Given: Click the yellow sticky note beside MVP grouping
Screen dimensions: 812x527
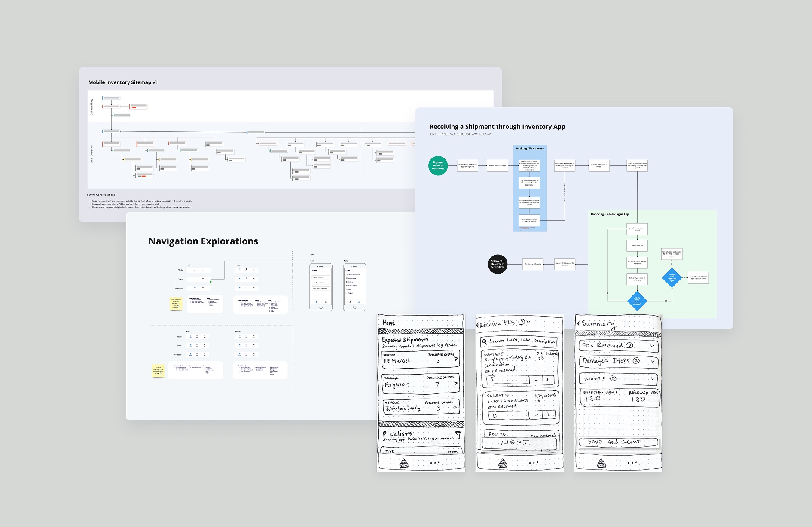Looking at the screenshot, I should coord(176,303).
